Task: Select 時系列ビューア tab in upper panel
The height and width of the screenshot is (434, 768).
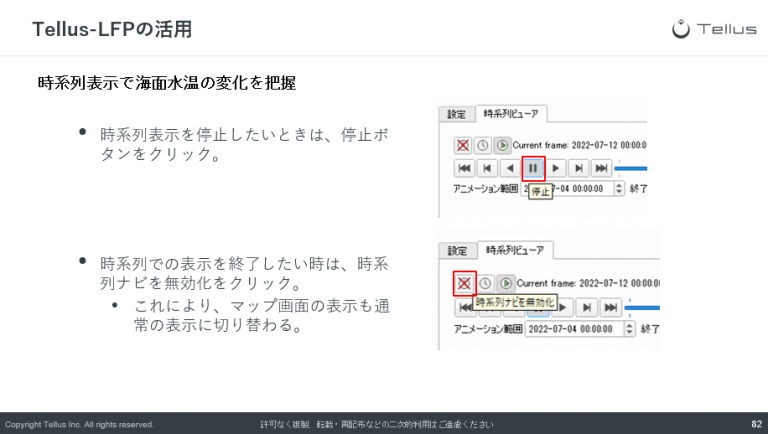Action: [511, 114]
